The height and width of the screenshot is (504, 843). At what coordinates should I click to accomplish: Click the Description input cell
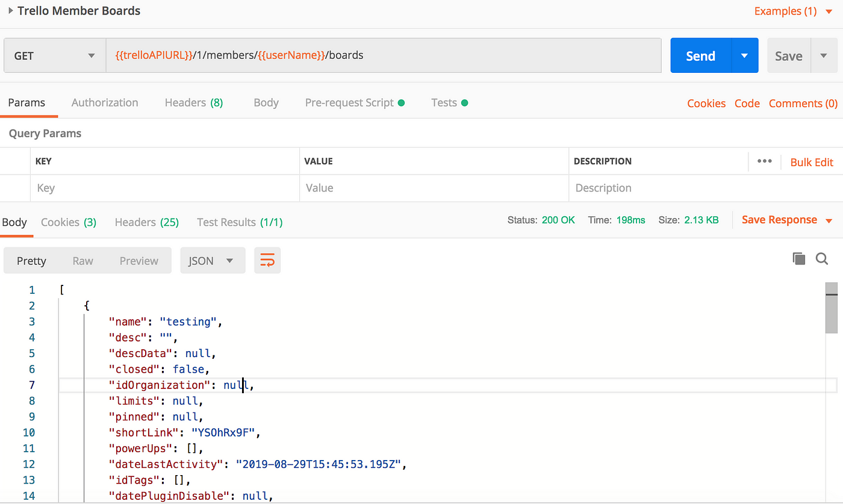[x=705, y=188]
